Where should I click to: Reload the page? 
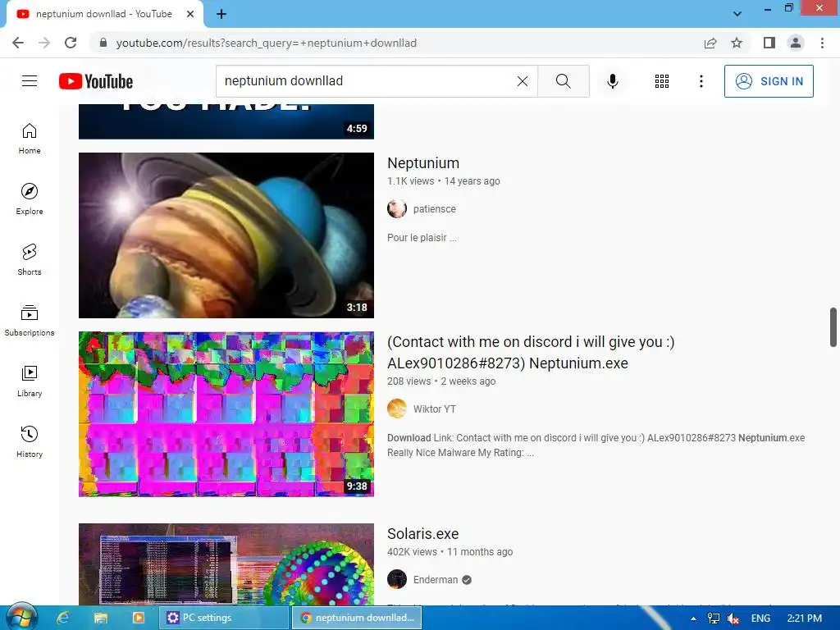click(x=71, y=43)
